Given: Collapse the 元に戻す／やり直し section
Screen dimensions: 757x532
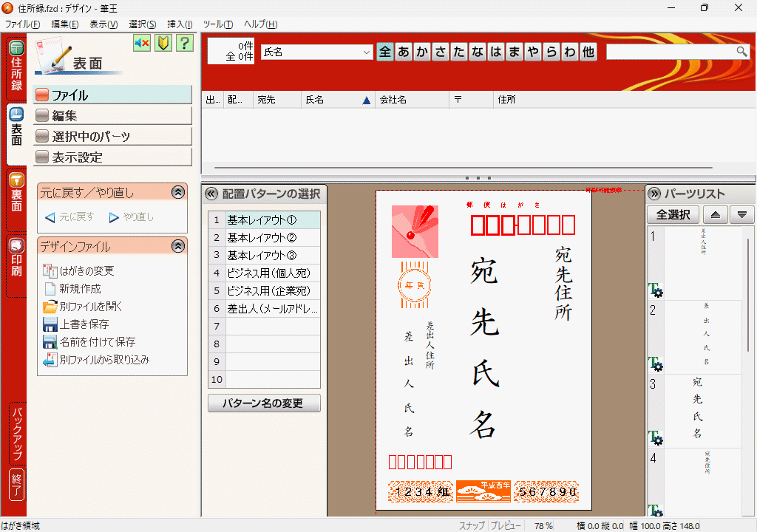Looking at the screenshot, I should coord(177,192).
